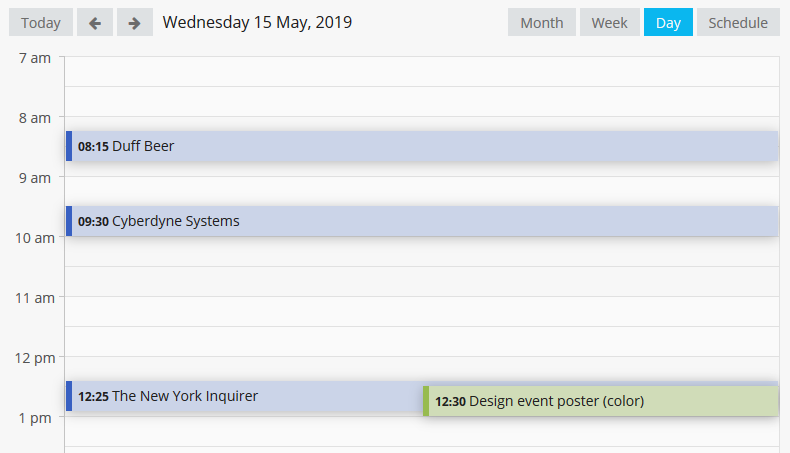This screenshot has width=790, height=453.
Task: Click the Design event poster (color) event
Action: click(600, 401)
